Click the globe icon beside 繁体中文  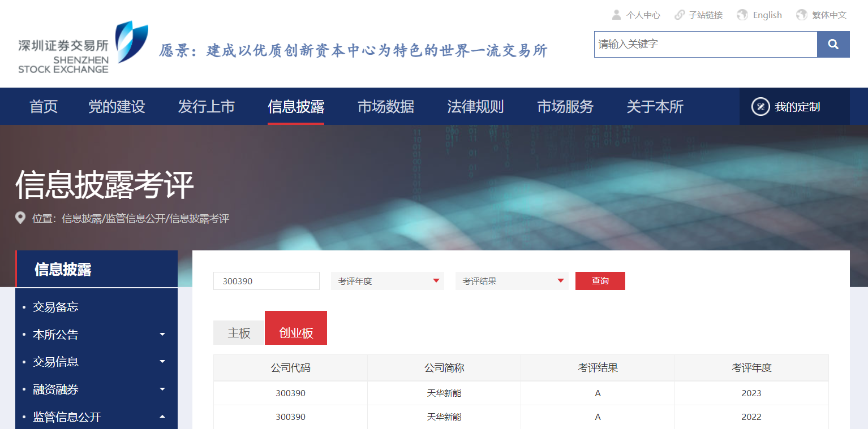801,15
